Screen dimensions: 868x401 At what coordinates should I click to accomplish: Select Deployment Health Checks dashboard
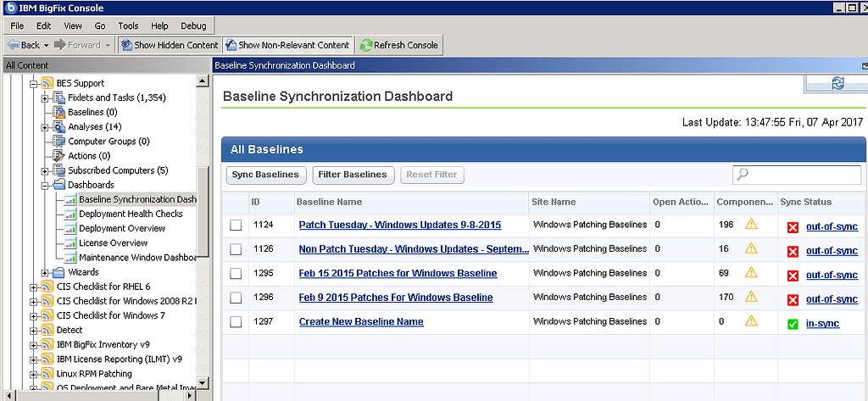pos(131,214)
